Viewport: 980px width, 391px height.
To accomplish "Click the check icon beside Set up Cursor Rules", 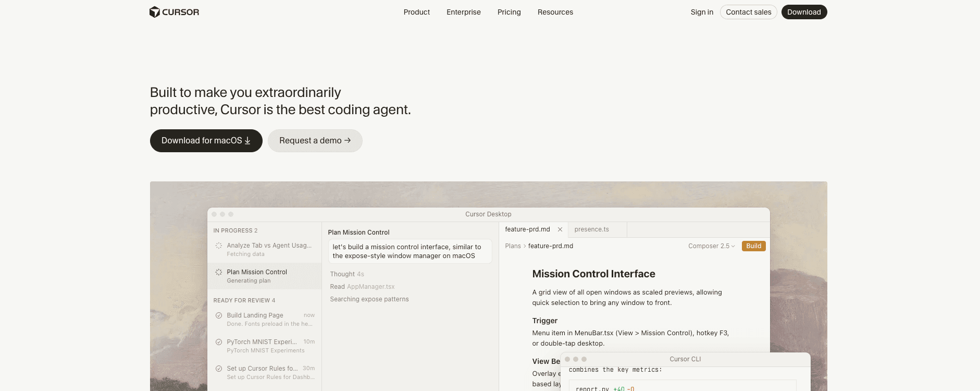I will [219, 369].
